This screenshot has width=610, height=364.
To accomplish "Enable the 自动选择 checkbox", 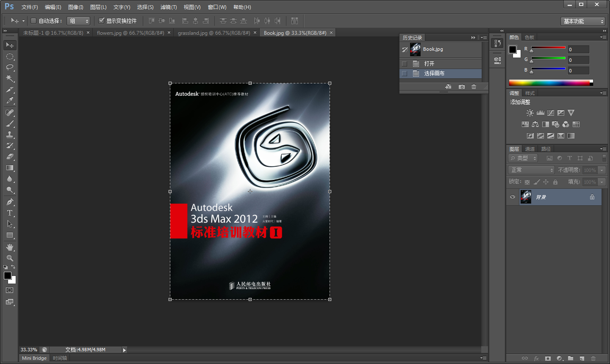I will (33, 21).
